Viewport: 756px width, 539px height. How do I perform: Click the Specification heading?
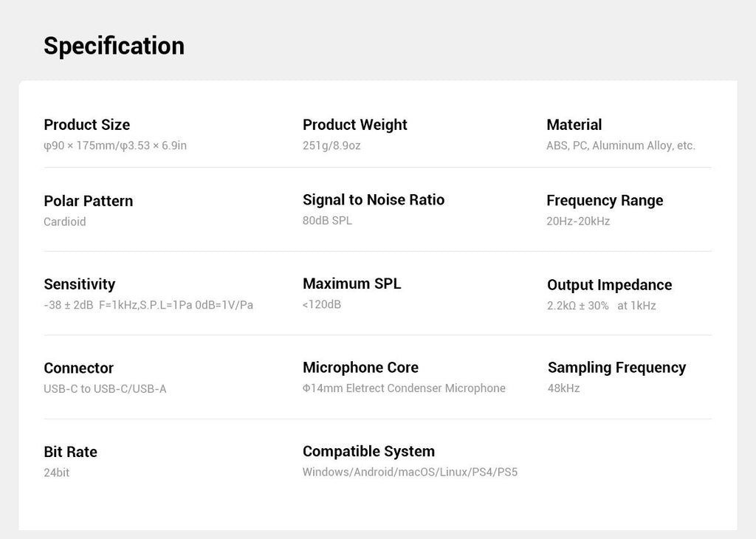[x=114, y=47]
